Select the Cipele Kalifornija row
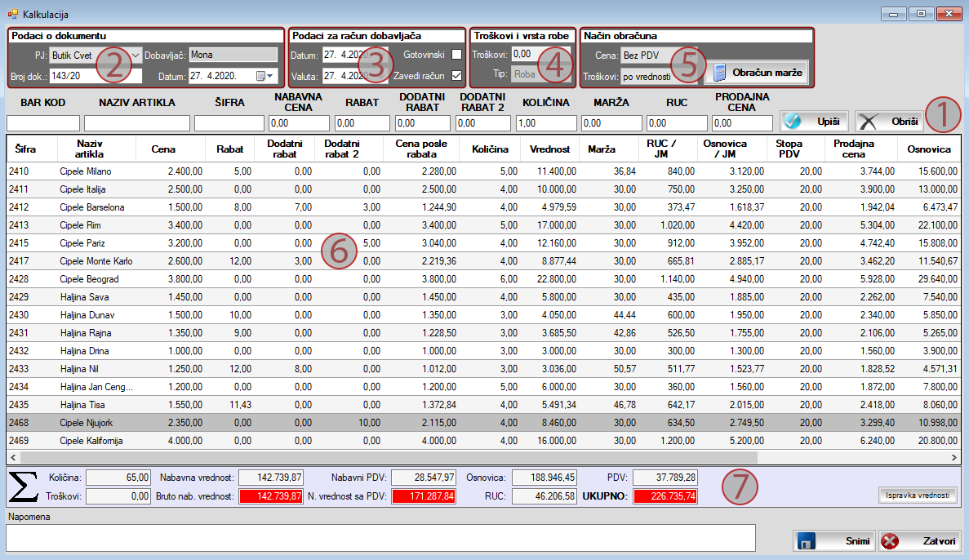This screenshot has height=560, width=969. pyautogui.click(x=484, y=441)
